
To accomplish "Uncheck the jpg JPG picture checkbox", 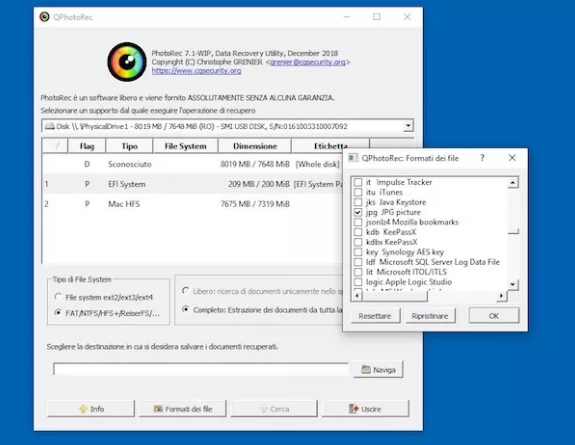I will [x=358, y=212].
